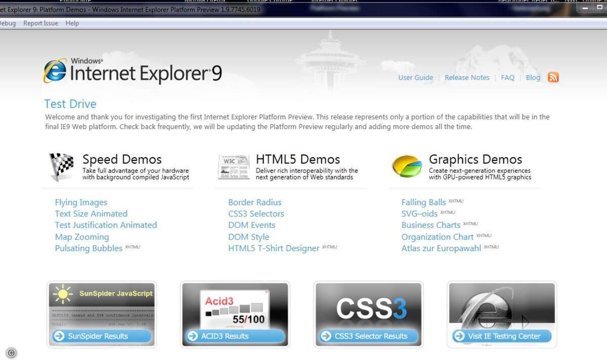
Task: Click the ACID3 Results button
Action: (235, 336)
